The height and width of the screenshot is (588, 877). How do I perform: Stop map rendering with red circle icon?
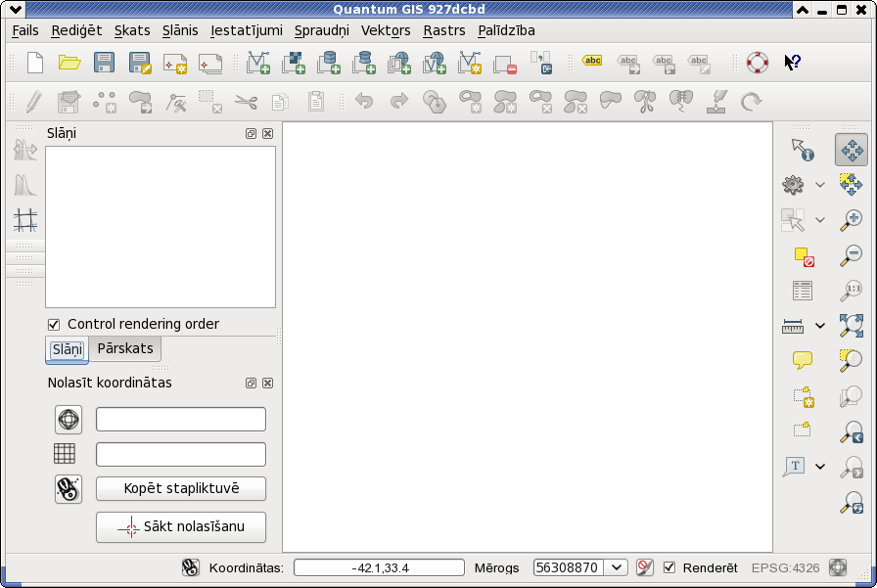click(x=644, y=567)
